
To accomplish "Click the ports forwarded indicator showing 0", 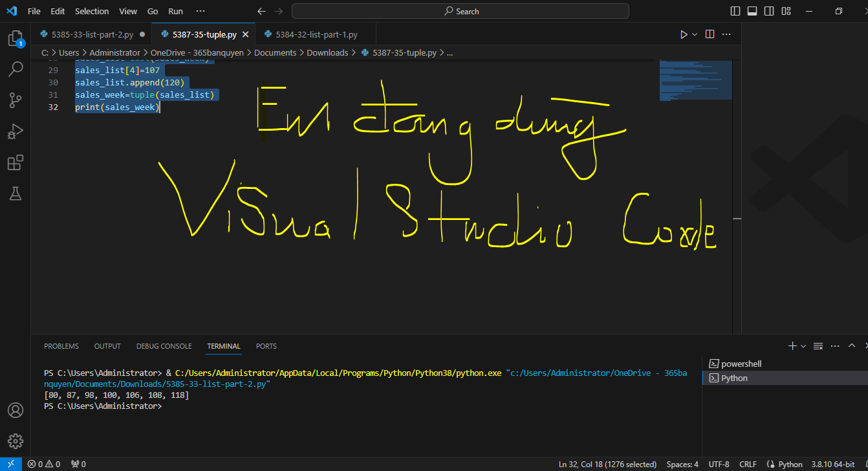I will click(x=78, y=464).
